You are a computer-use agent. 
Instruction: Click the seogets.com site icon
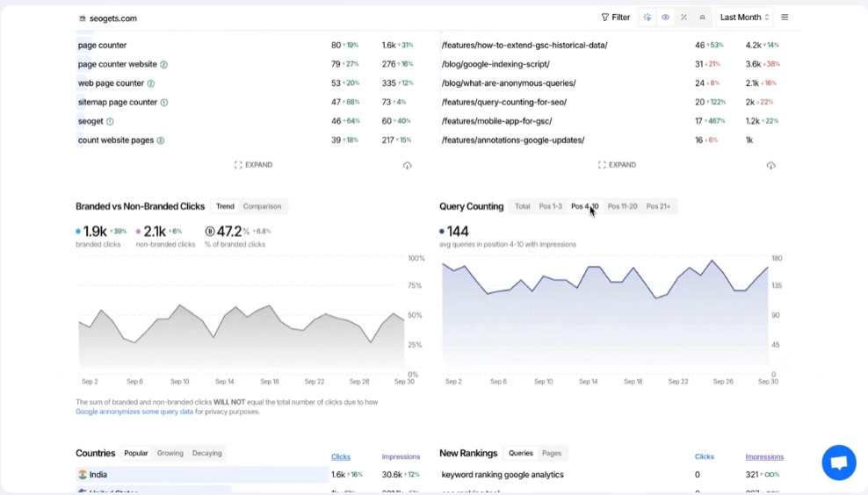click(83, 18)
